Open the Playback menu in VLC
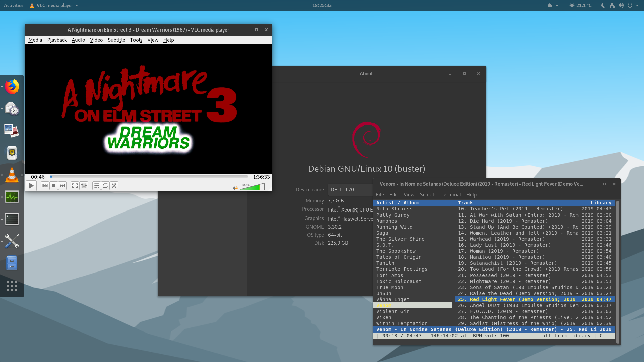Screen dimensions: 644x362 [x=57, y=40]
